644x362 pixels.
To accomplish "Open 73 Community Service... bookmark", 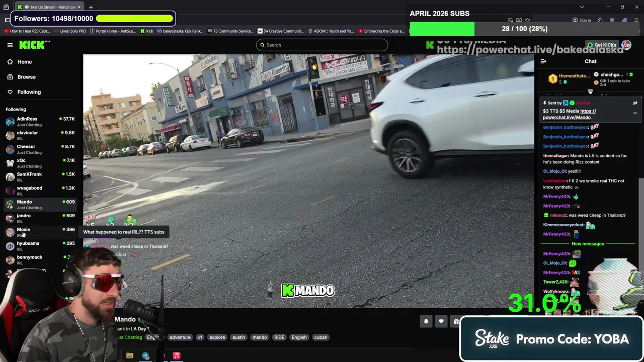I will coord(230,31).
